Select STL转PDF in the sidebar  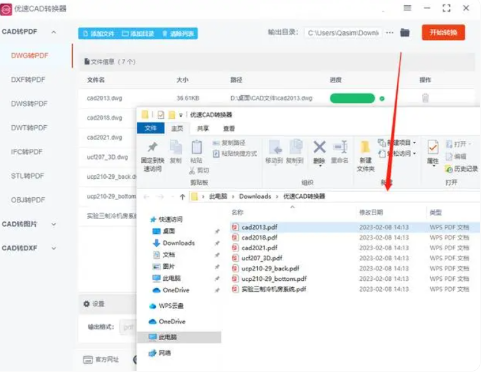27,176
